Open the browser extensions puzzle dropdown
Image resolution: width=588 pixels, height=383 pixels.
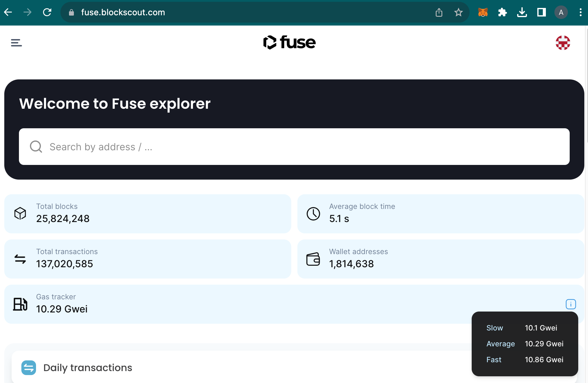pyautogui.click(x=503, y=12)
